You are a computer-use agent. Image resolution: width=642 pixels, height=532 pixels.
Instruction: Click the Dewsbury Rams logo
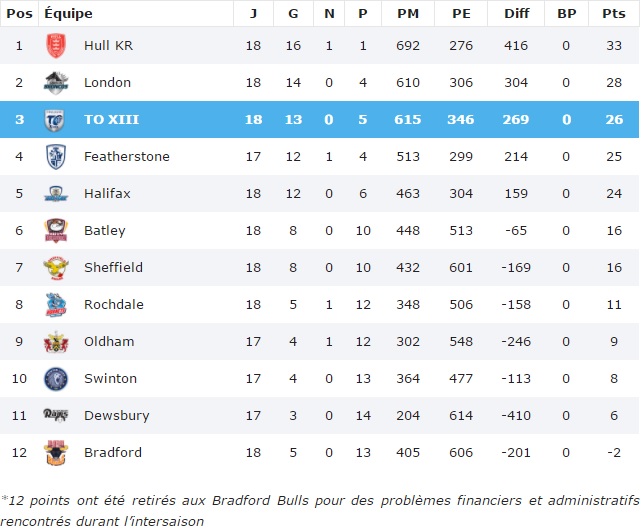click(x=56, y=416)
